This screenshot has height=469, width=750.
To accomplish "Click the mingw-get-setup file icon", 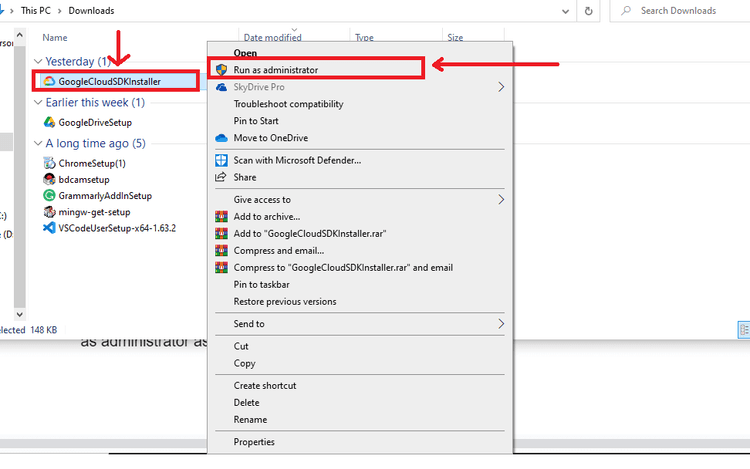I will click(48, 211).
